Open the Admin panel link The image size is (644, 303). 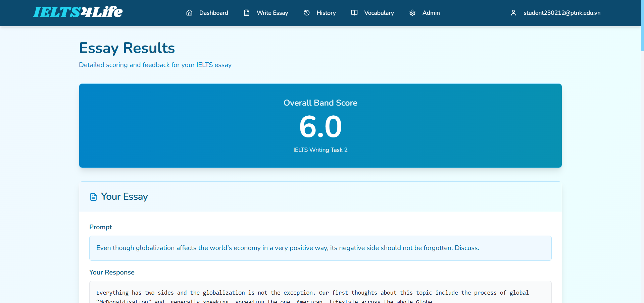(x=431, y=13)
